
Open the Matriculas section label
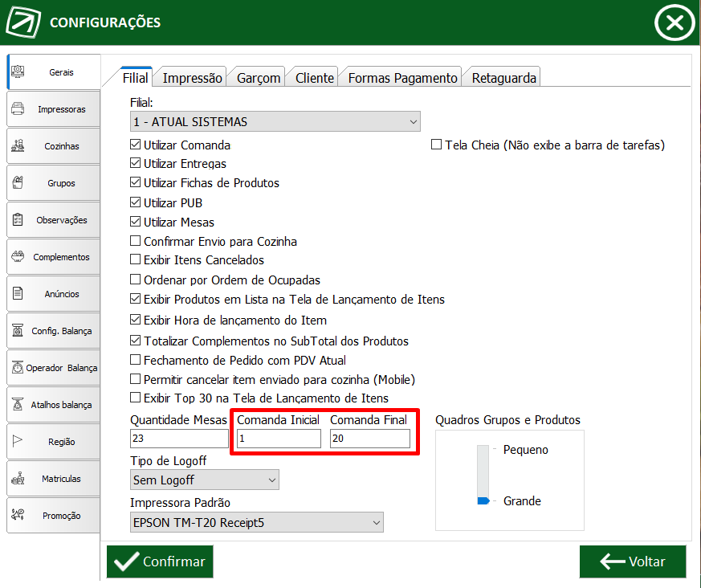[61, 479]
